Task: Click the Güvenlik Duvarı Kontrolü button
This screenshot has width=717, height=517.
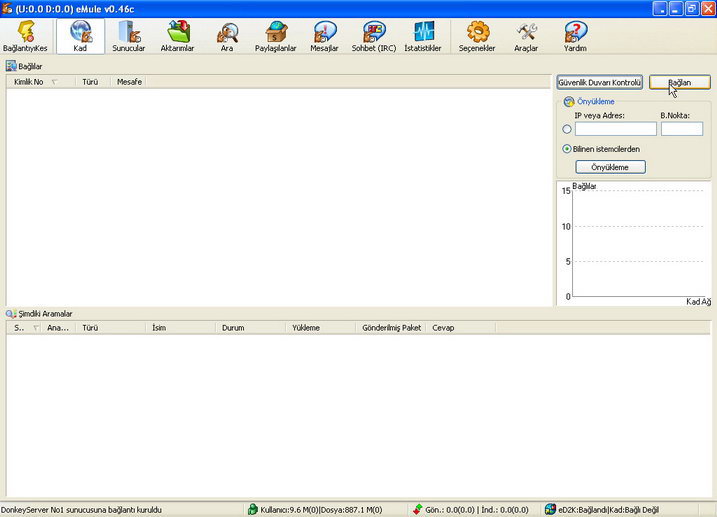Action: 599,82
